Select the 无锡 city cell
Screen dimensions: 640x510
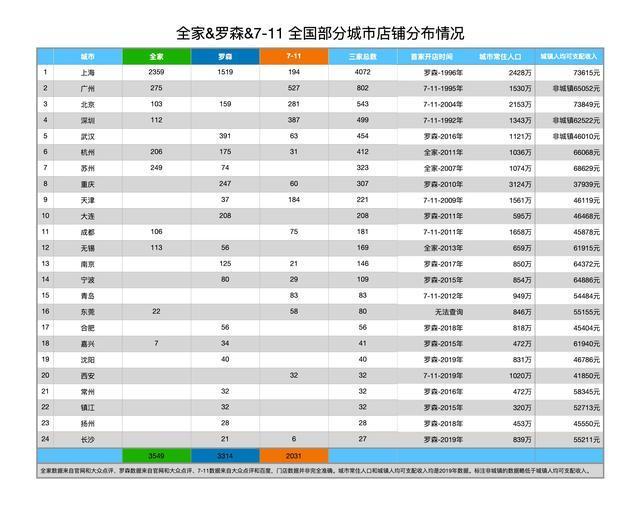(x=87, y=248)
